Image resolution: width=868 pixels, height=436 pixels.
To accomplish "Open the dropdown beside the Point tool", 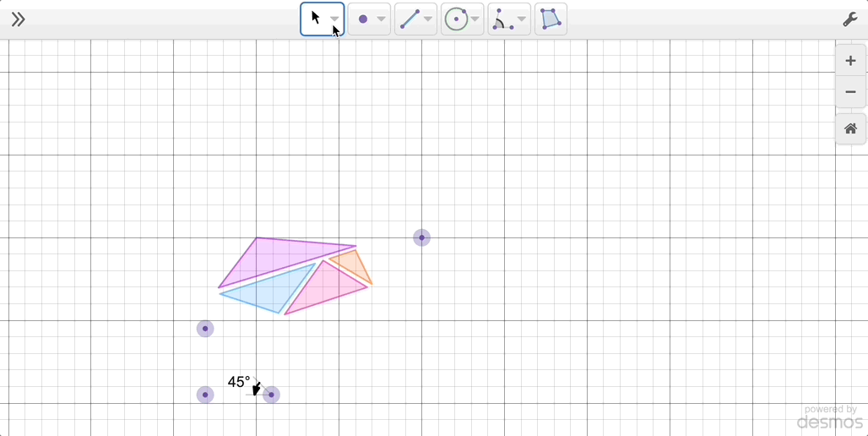I will [x=382, y=19].
